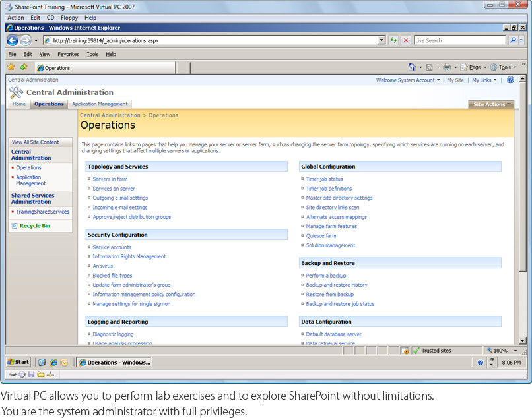Viewport: 532px width, 418px height.
Task: Click the Internet Explorer Forward arrow button
Action: coord(26,40)
